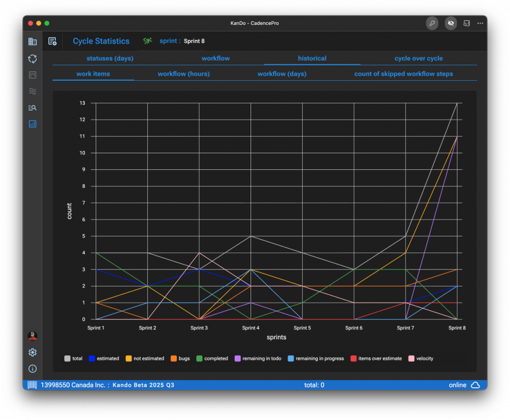Open the three-dots more options menu
This screenshot has height=420, width=510.
pos(480,23)
